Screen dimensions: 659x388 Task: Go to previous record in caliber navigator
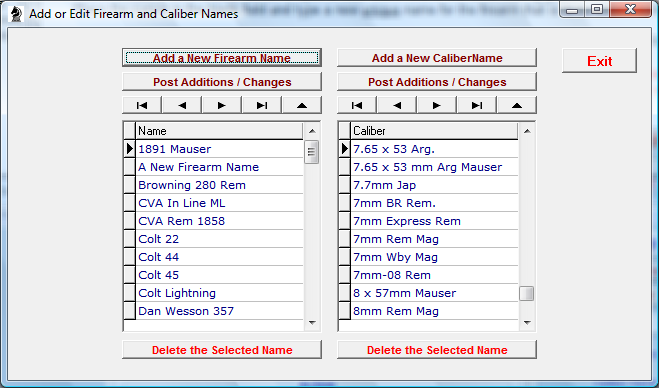click(x=397, y=105)
